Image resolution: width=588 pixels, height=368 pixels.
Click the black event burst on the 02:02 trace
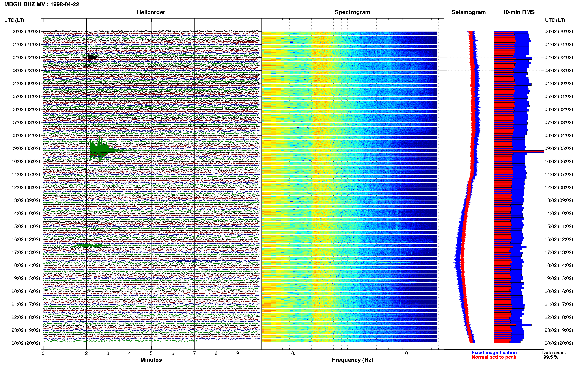(x=92, y=57)
